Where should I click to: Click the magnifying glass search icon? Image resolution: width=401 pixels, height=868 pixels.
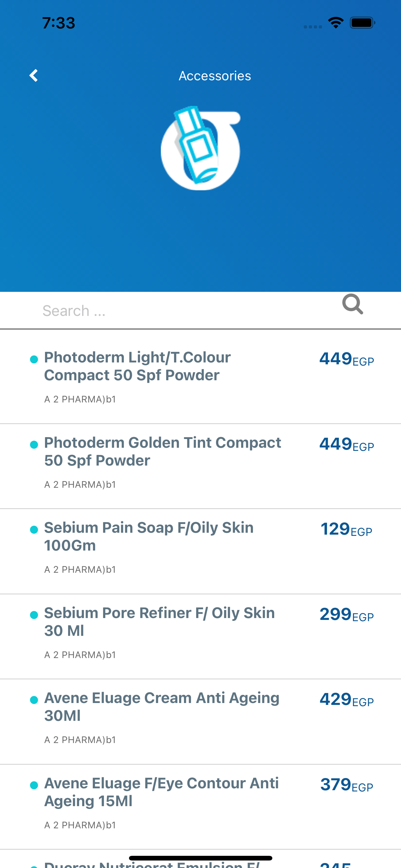(353, 304)
